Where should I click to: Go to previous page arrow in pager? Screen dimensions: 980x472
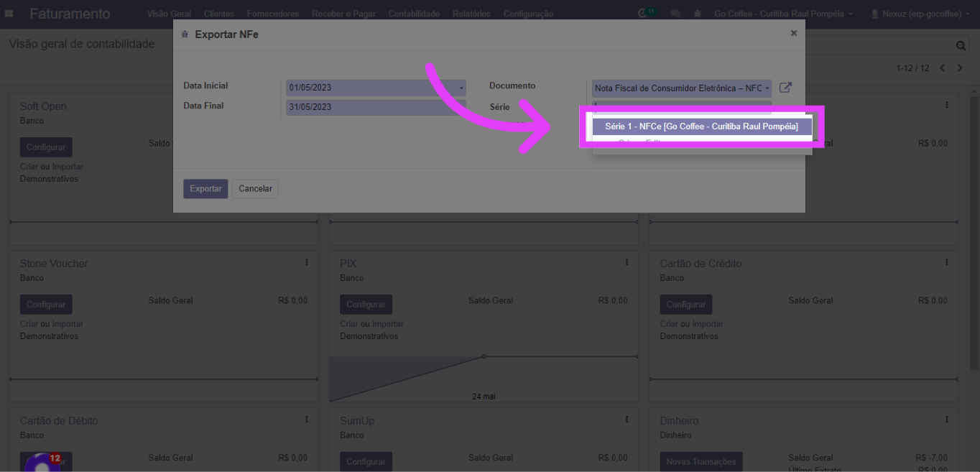click(x=942, y=68)
